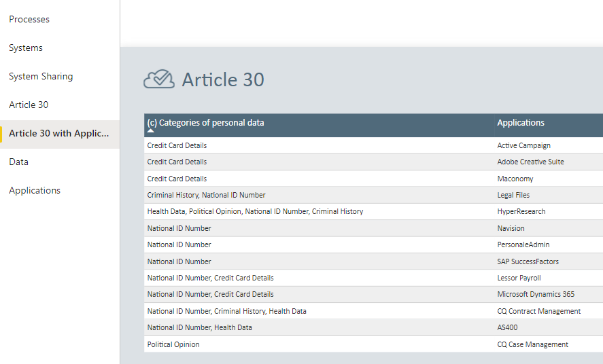Open the Processes page
603x364 pixels.
coord(29,19)
